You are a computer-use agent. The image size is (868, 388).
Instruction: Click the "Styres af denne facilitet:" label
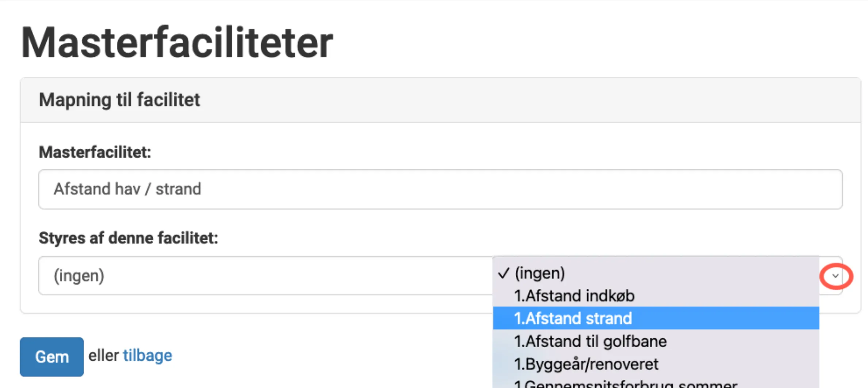(128, 238)
